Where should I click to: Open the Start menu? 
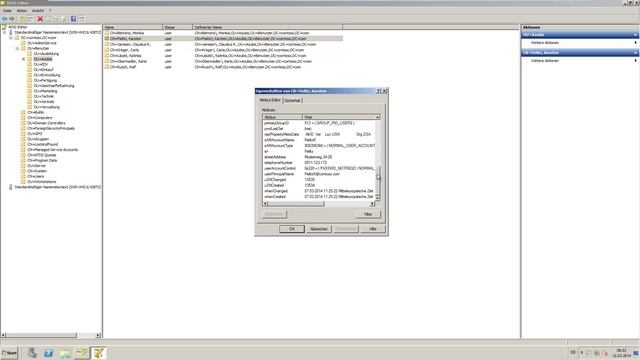[x=9, y=353]
